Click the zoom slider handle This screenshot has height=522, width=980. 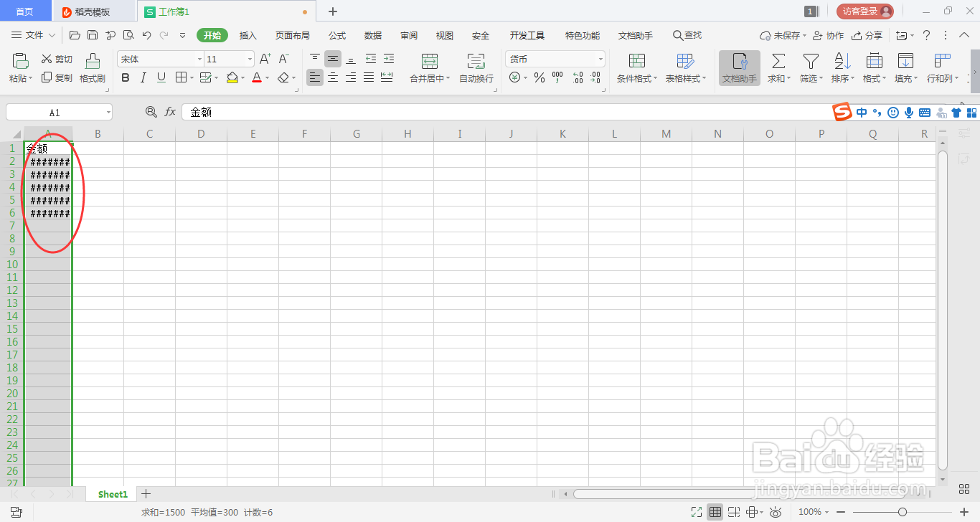click(x=903, y=512)
